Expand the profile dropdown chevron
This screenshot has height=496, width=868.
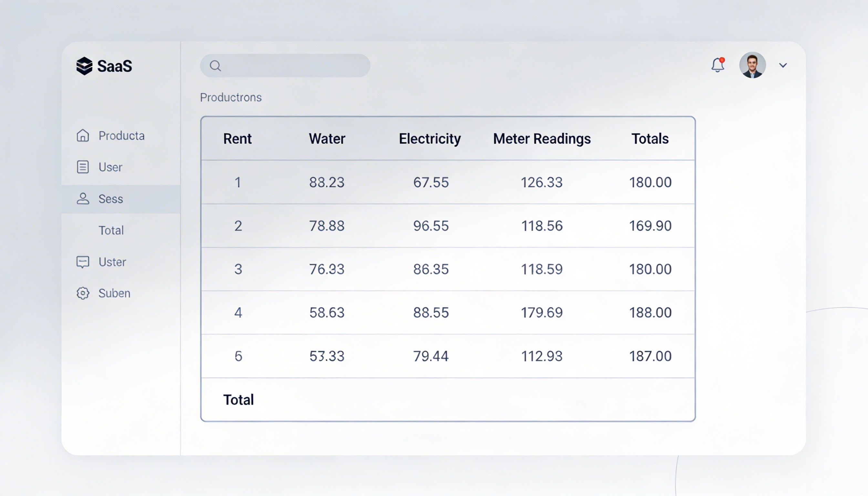(783, 66)
